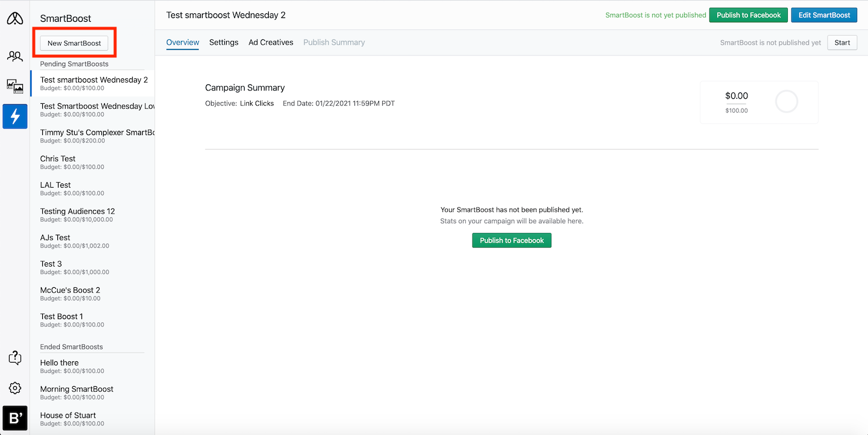868x435 pixels.
Task: Click the Campaign Summary heading
Action: 245,88
